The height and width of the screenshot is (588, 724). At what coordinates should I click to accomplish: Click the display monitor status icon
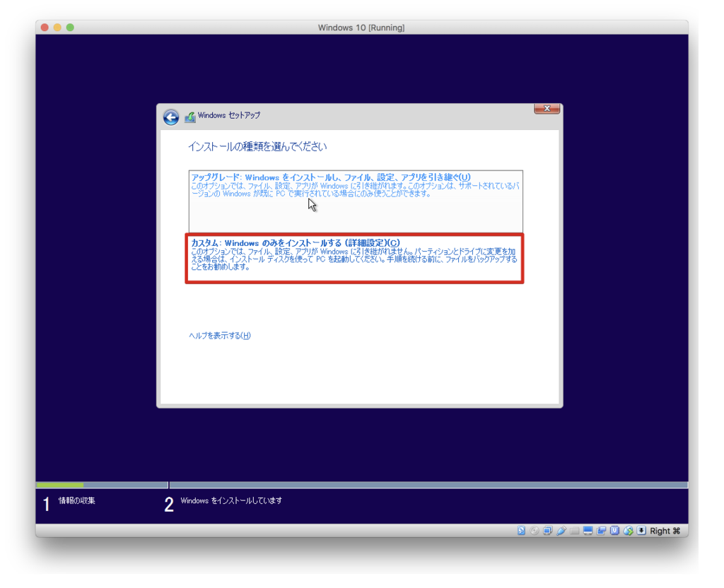tap(588, 530)
